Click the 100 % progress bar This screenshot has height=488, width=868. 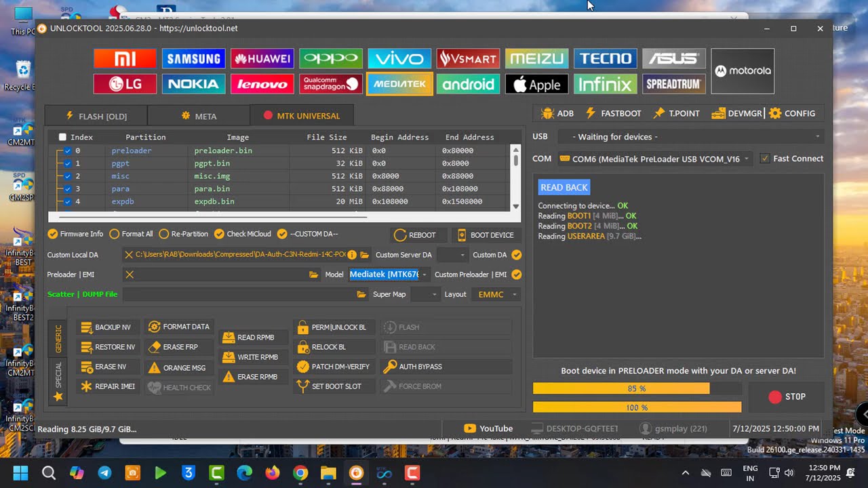coord(637,407)
